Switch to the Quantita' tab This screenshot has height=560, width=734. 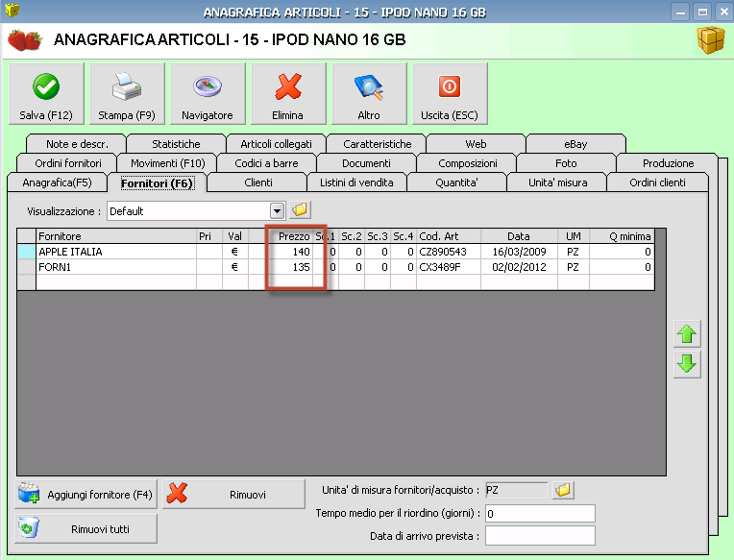pyautogui.click(x=457, y=183)
